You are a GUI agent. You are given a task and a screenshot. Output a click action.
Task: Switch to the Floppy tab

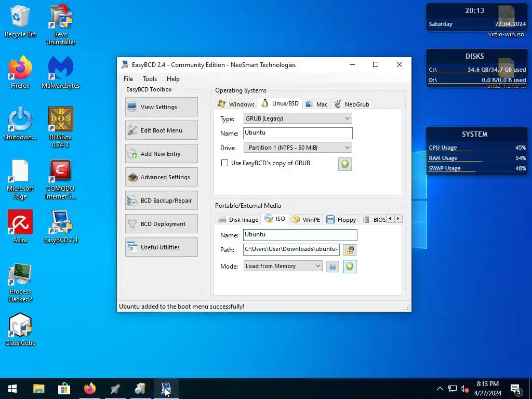coord(341,220)
